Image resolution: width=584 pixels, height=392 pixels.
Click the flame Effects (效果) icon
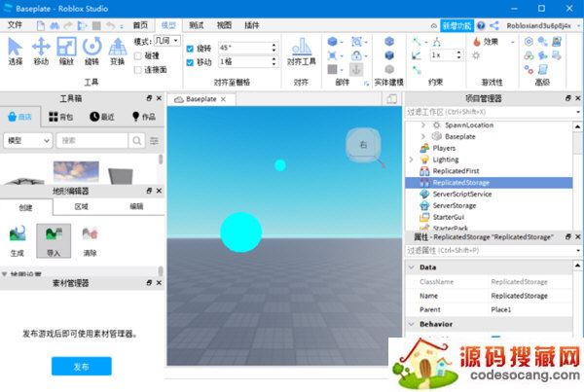(x=476, y=41)
